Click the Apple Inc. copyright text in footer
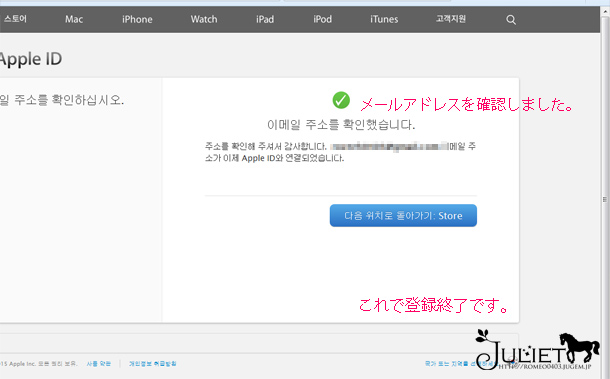This screenshot has height=379, width=610. tap(39, 363)
